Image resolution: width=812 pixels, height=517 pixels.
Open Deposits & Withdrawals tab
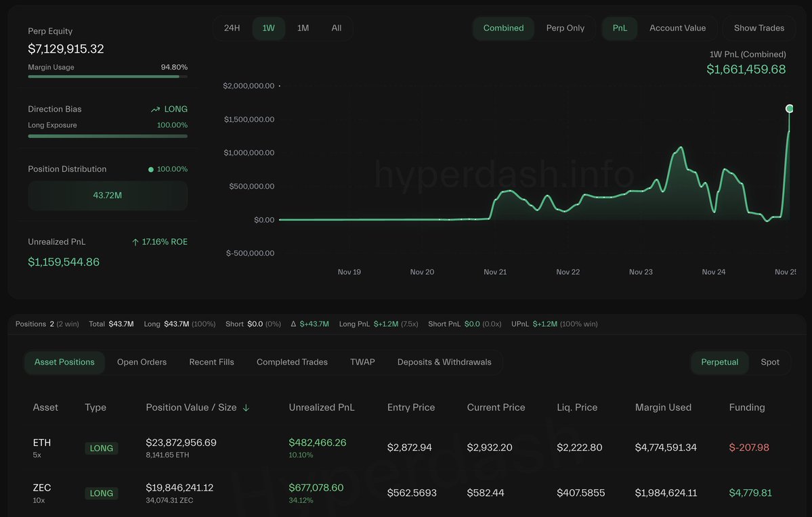(444, 362)
